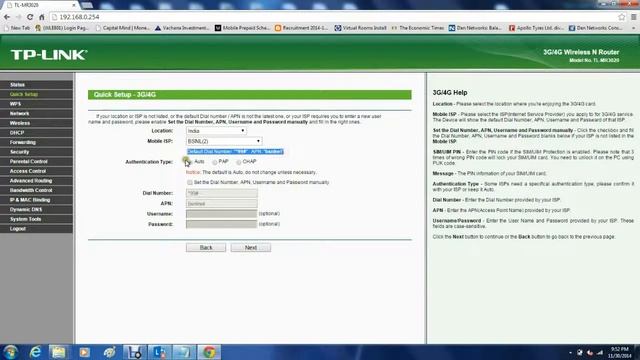
Task: Open Wireless in sidebar menu
Action: 36,123
